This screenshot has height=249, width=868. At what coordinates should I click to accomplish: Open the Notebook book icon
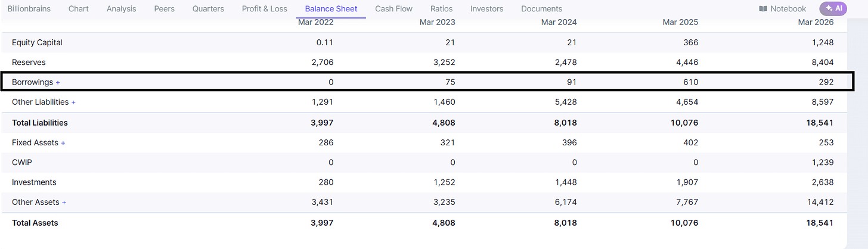[x=763, y=9]
